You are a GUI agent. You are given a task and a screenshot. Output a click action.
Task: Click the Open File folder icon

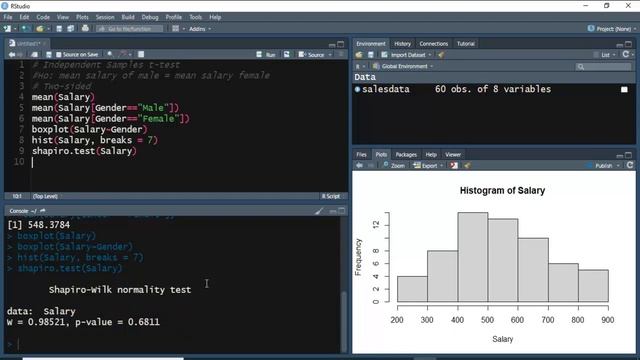point(40,29)
